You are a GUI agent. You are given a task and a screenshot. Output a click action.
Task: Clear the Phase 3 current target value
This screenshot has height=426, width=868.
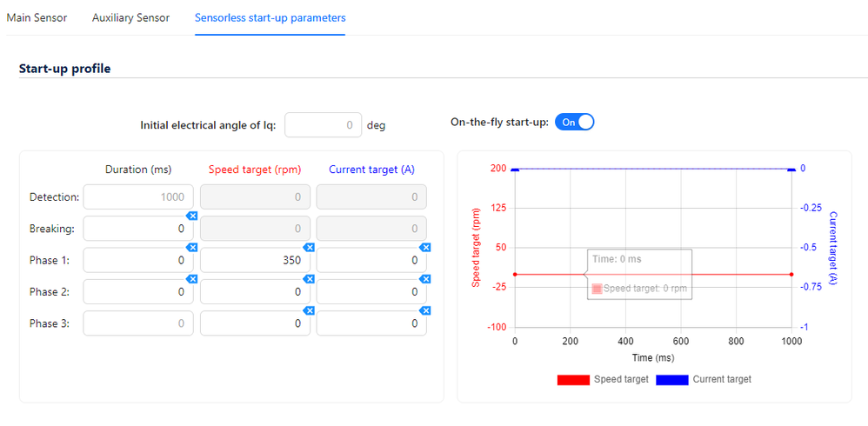click(425, 310)
